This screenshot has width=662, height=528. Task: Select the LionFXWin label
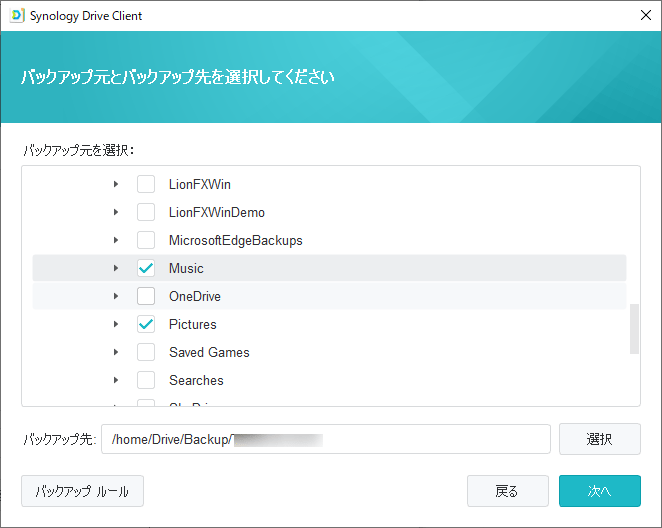click(x=200, y=184)
